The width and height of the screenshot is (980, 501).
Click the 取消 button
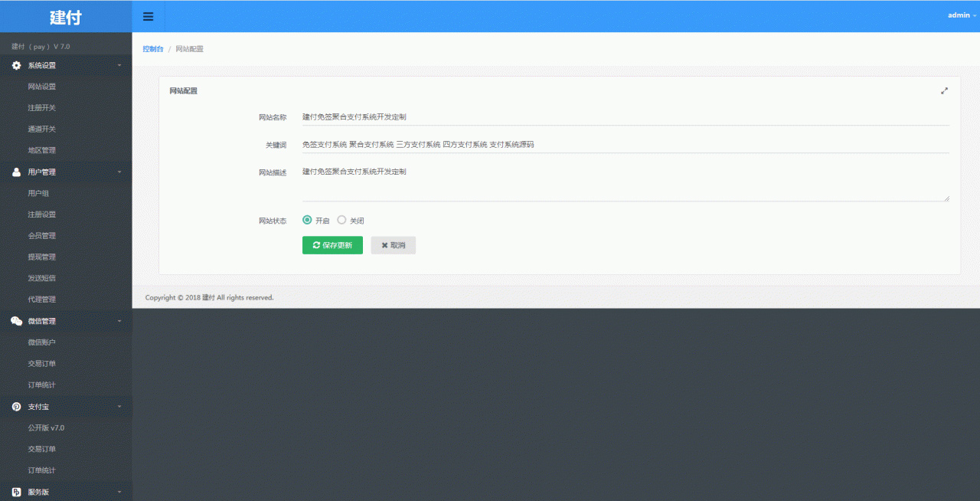[393, 245]
